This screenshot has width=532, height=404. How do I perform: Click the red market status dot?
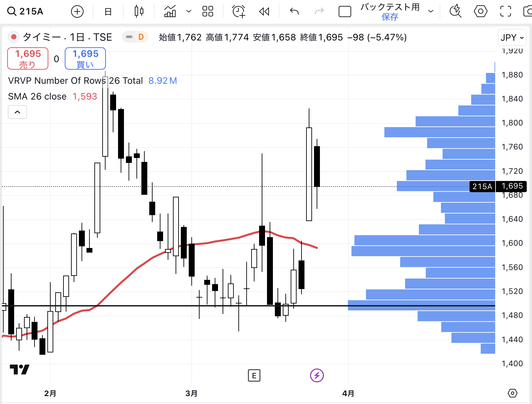(x=14, y=37)
